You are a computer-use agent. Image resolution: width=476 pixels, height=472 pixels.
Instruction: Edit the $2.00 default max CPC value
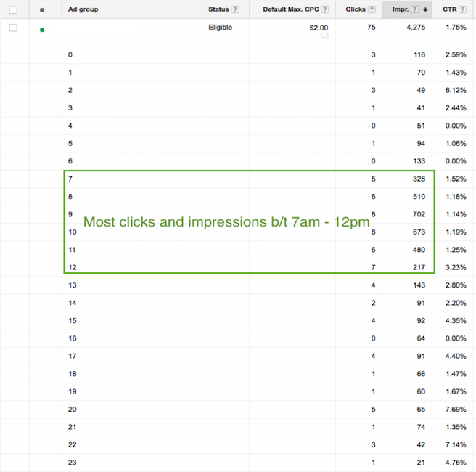[x=317, y=28]
